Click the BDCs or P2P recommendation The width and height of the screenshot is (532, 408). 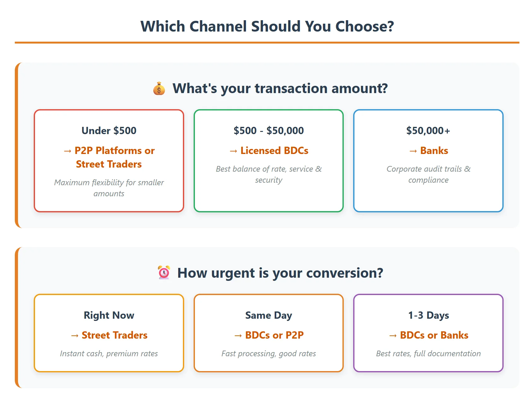pyautogui.click(x=269, y=335)
